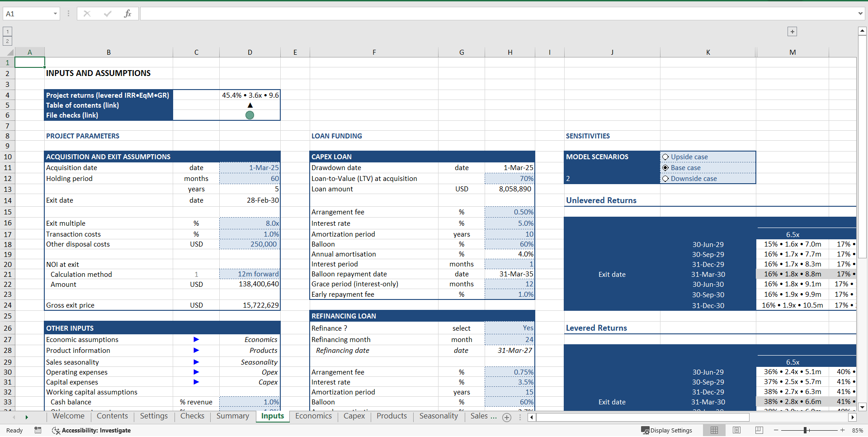Click outline level 1 button
This screenshot has width=868, height=437.
click(7, 31)
